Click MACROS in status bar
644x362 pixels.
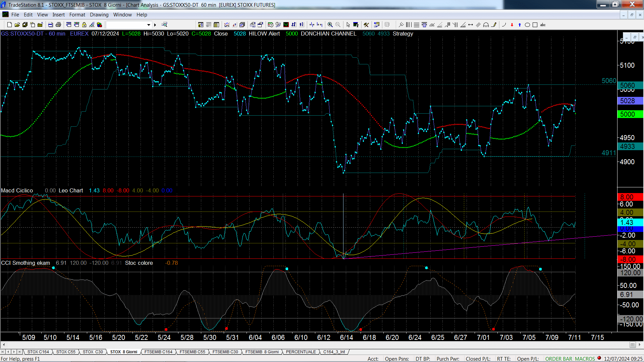click(x=585, y=359)
